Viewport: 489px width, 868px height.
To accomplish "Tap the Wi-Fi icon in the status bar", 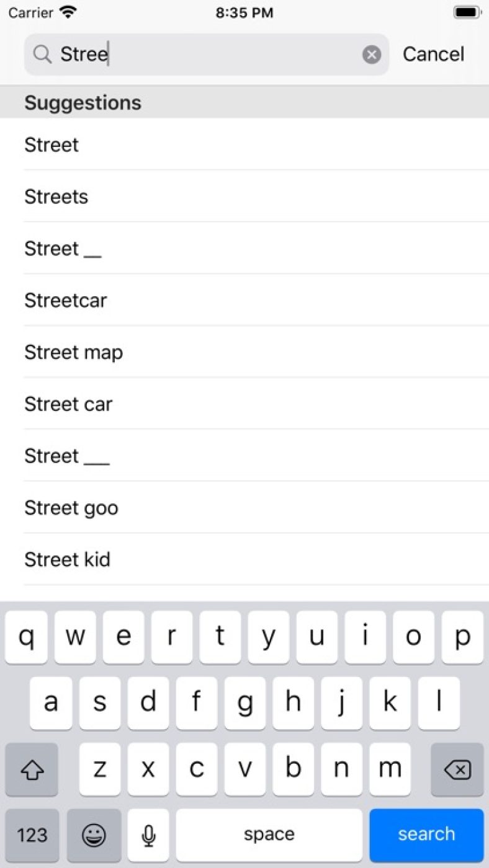I will pos(68,11).
